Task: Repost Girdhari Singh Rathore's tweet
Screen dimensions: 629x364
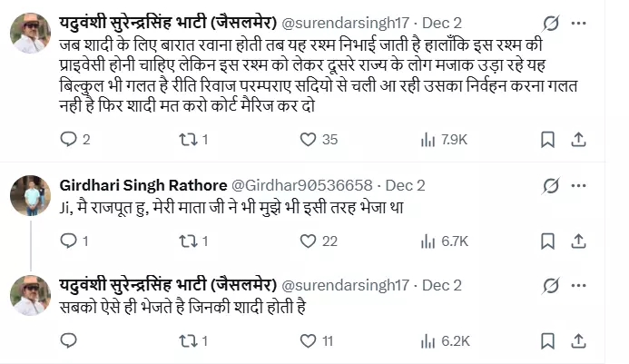Action: pyautogui.click(x=187, y=241)
